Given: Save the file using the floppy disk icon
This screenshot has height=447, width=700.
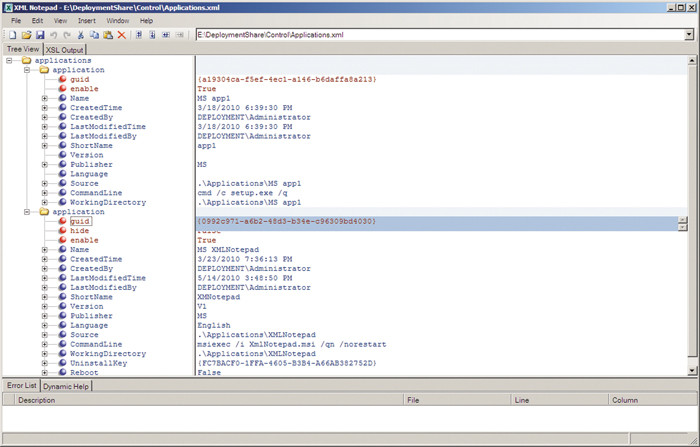Looking at the screenshot, I should pos(40,35).
